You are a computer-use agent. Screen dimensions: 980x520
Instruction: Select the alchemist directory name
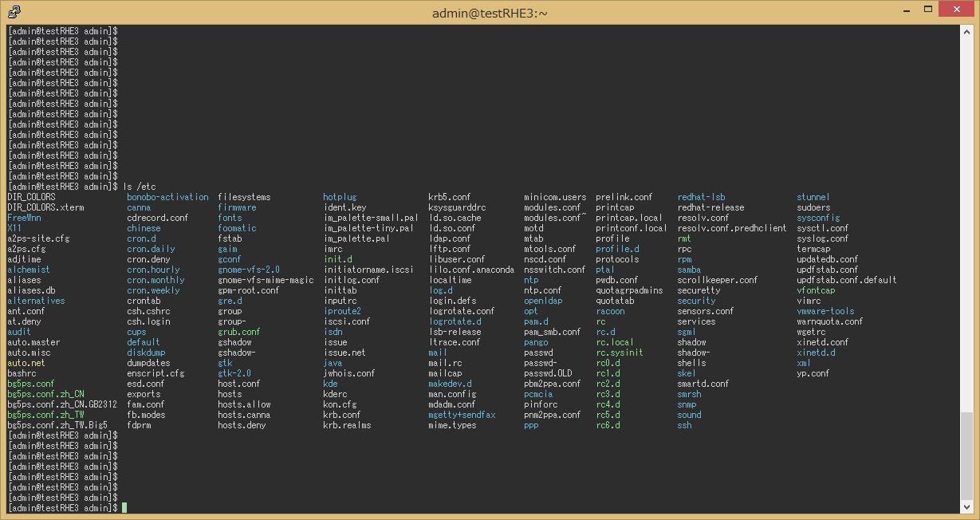point(29,270)
